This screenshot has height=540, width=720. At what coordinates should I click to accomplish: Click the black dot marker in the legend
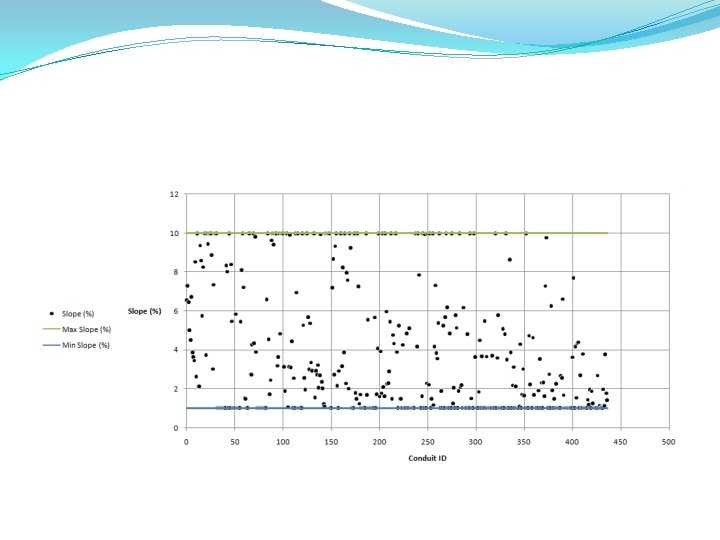pyautogui.click(x=52, y=314)
